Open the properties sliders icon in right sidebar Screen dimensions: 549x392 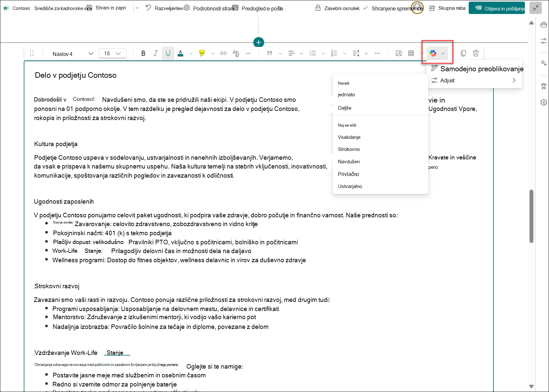click(543, 41)
